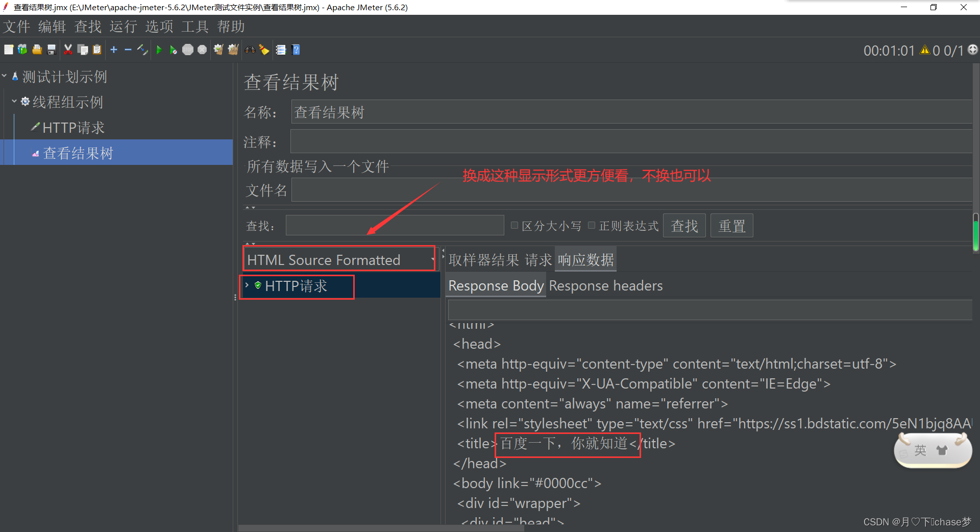The height and width of the screenshot is (532, 980).
Task: Open the function helper dialog icon
Action: tap(281, 50)
